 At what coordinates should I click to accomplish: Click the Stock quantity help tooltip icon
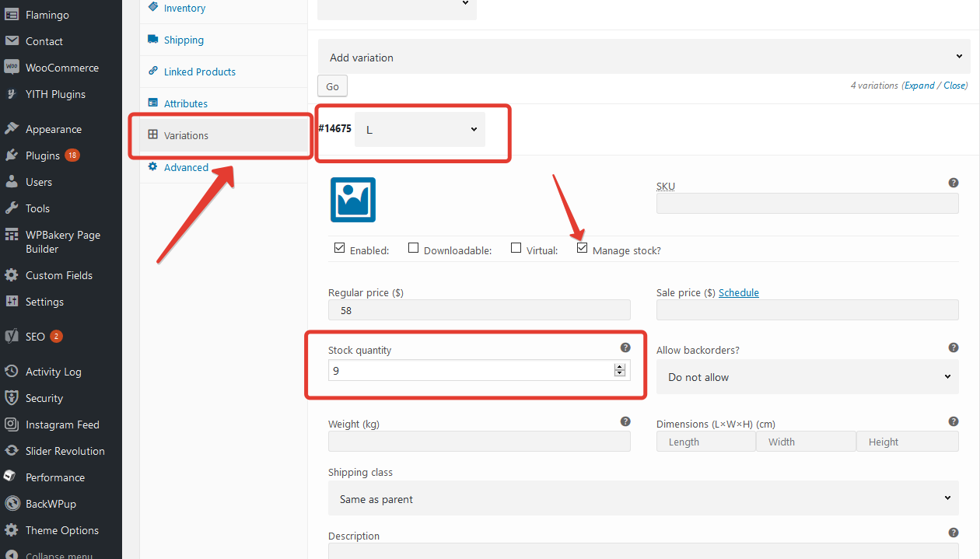coord(625,348)
